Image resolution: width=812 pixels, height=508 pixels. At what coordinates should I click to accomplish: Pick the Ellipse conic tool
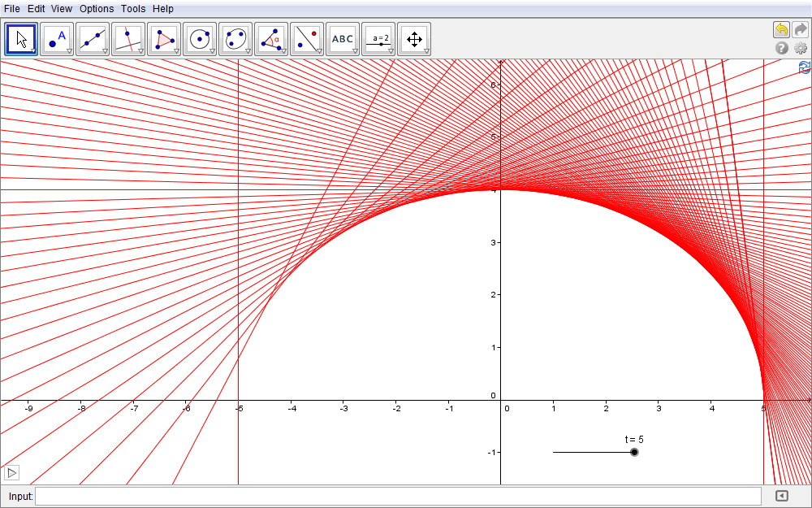click(235, 38)
